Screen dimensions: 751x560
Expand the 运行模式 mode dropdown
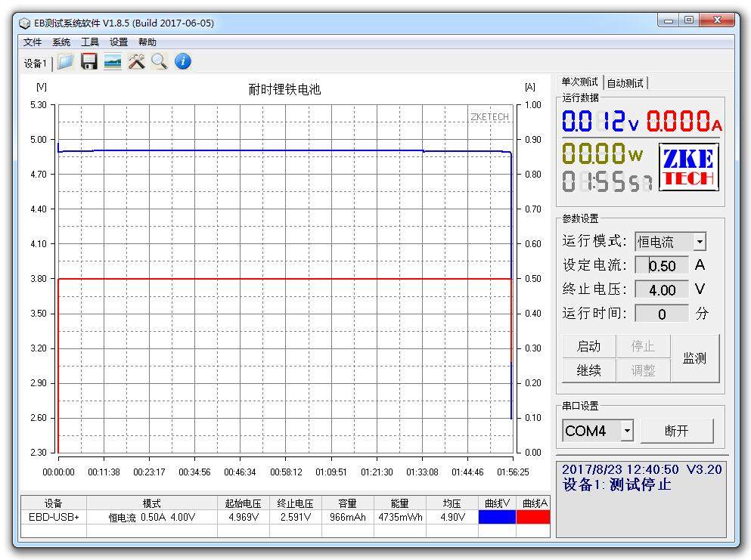tap(700, 242)
